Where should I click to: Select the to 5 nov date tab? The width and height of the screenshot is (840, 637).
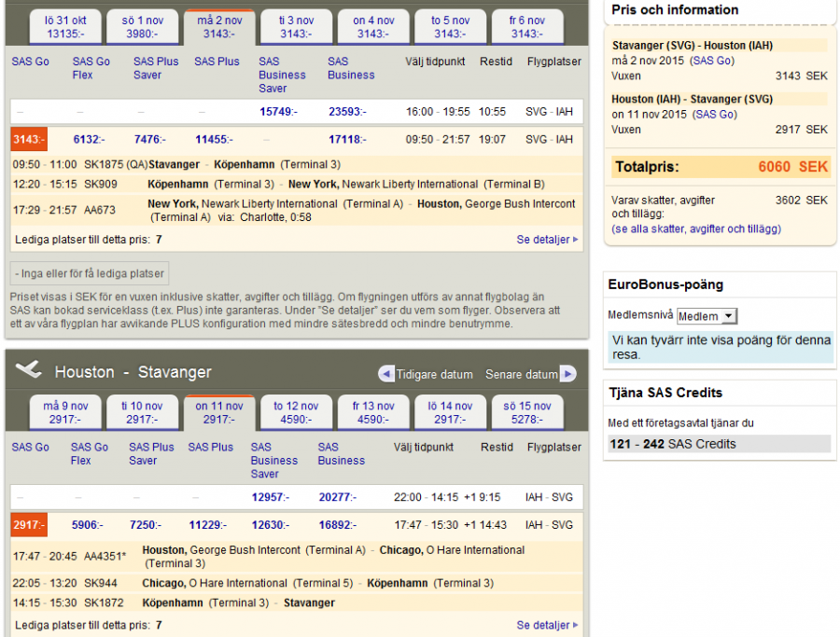click(450, 27)
